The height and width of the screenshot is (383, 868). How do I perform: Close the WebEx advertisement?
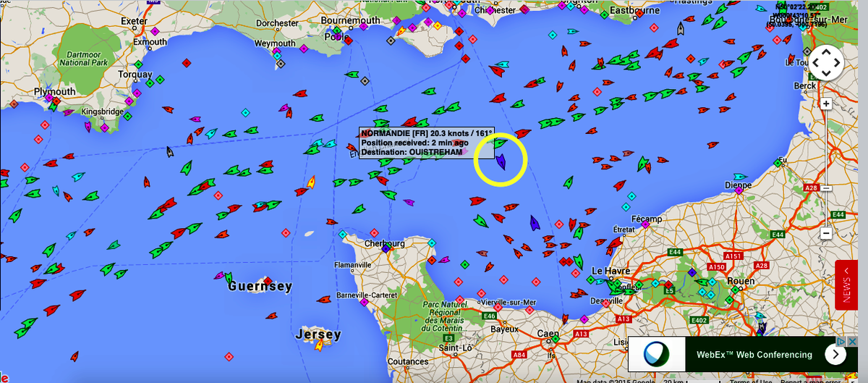[x=853, y=341]
